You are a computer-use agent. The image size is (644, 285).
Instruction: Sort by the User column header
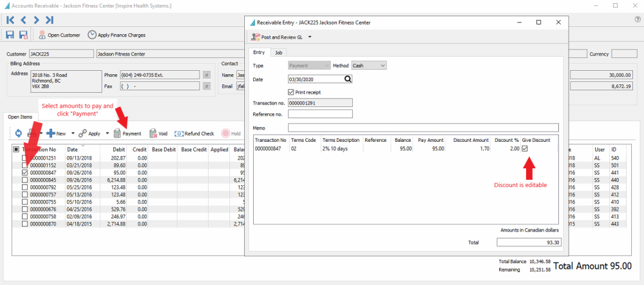(x=600, y=150)
